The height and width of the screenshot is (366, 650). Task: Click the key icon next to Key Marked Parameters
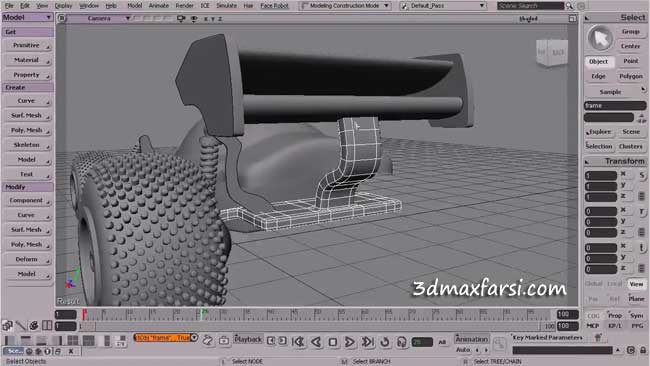point(598,338)
